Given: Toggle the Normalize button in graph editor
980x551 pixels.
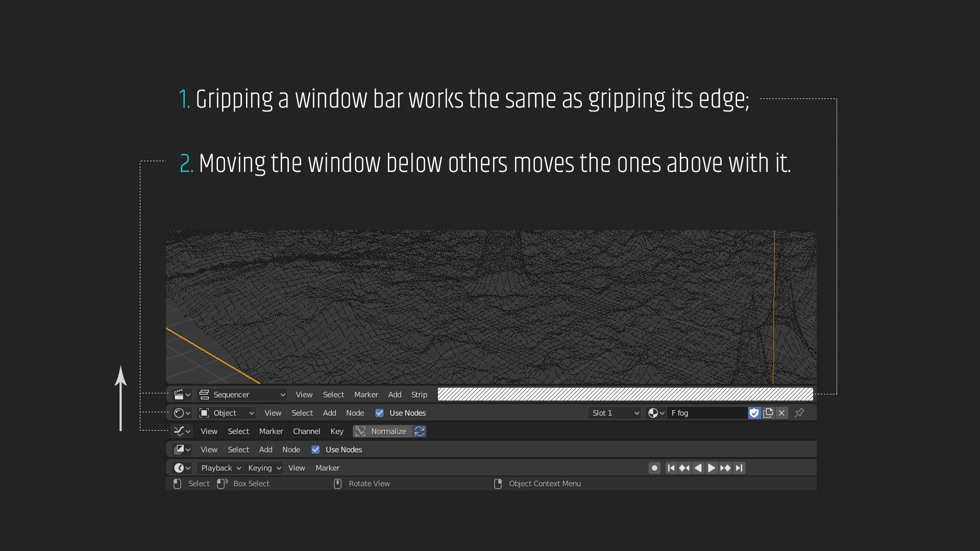Looking at the screenshot, I should click(382, 431).
